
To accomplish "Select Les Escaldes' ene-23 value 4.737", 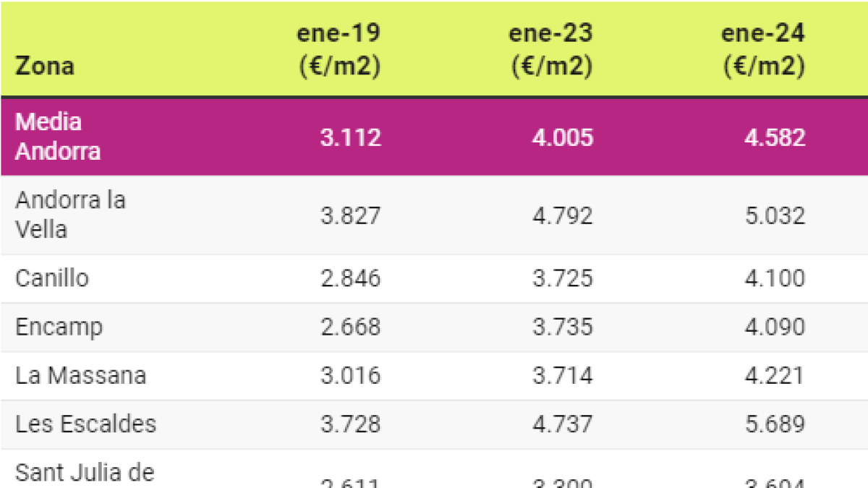I will [x=563, y=424].
